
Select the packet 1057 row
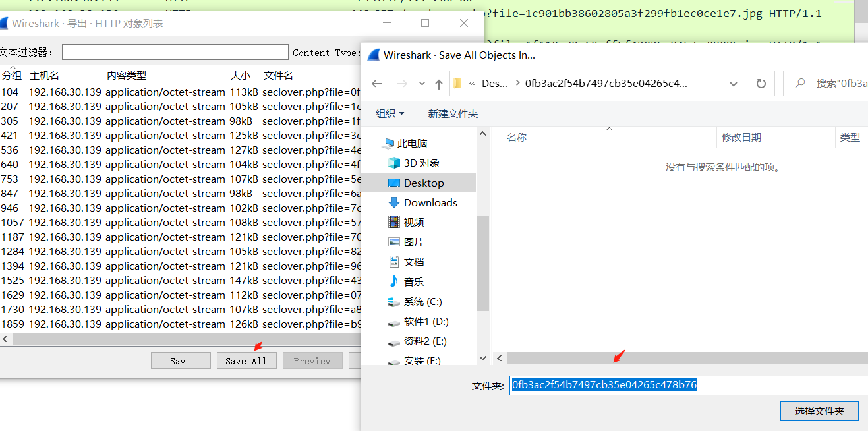click(x=181, y=222)
